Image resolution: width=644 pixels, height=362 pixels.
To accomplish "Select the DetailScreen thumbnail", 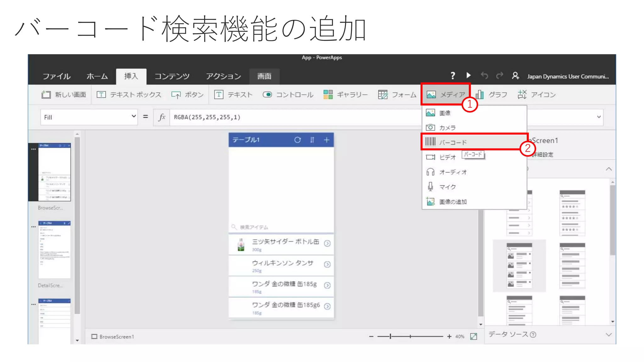I will click(x=54, y=250).
